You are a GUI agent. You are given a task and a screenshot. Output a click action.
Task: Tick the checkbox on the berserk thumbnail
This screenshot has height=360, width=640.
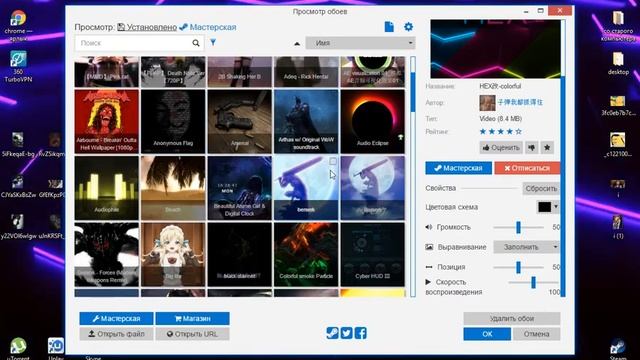(333, 162)
